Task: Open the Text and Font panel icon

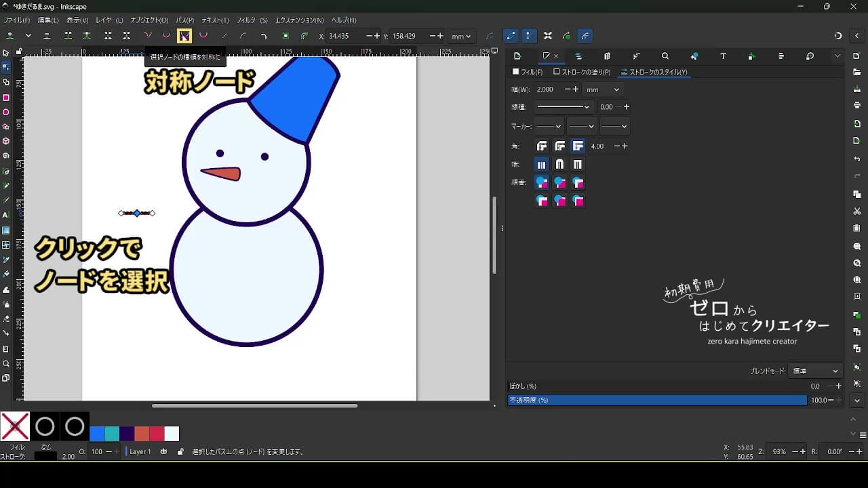Action: click(723, 56)
